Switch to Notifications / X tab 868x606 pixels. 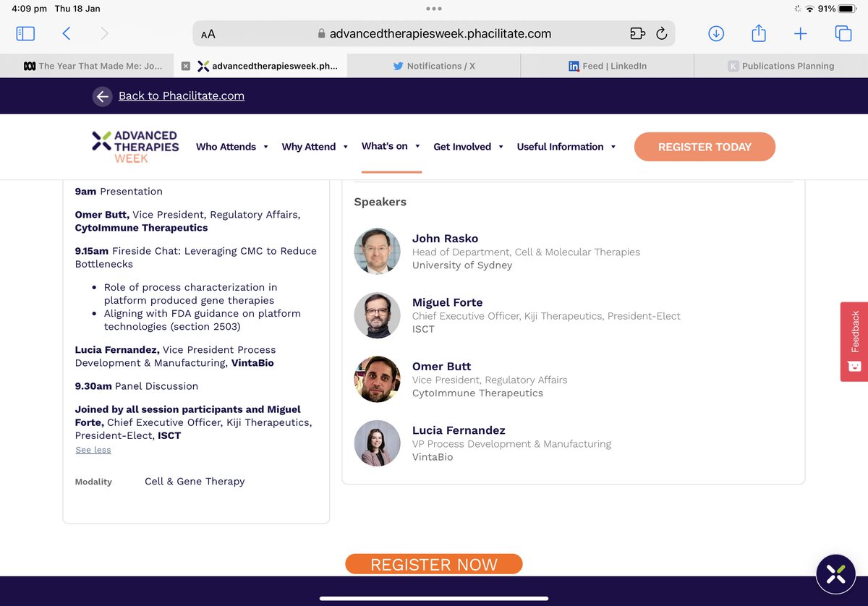click(434, 66)
